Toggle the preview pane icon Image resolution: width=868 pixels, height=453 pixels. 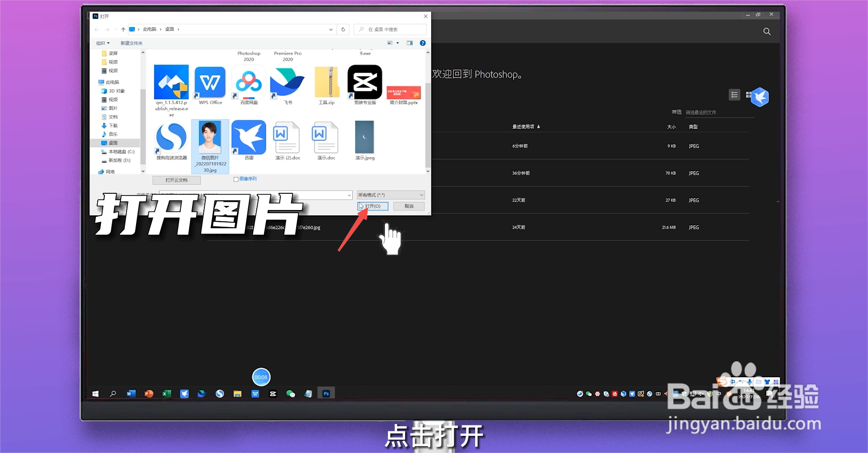click(x=410, y=43)
